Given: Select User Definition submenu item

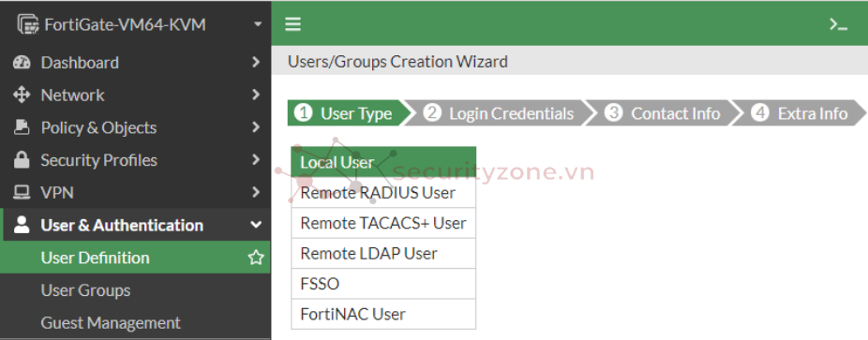Looking at the screenshot, I should 135,258.
